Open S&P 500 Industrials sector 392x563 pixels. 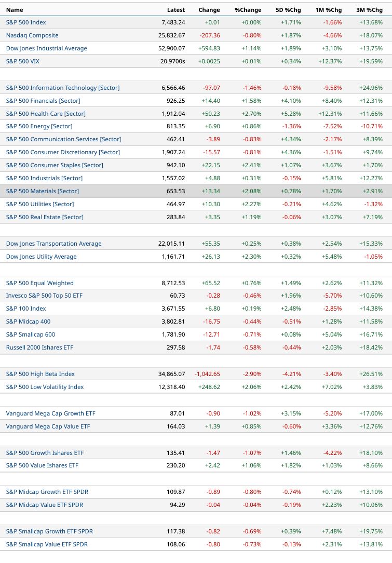point(44,178)
